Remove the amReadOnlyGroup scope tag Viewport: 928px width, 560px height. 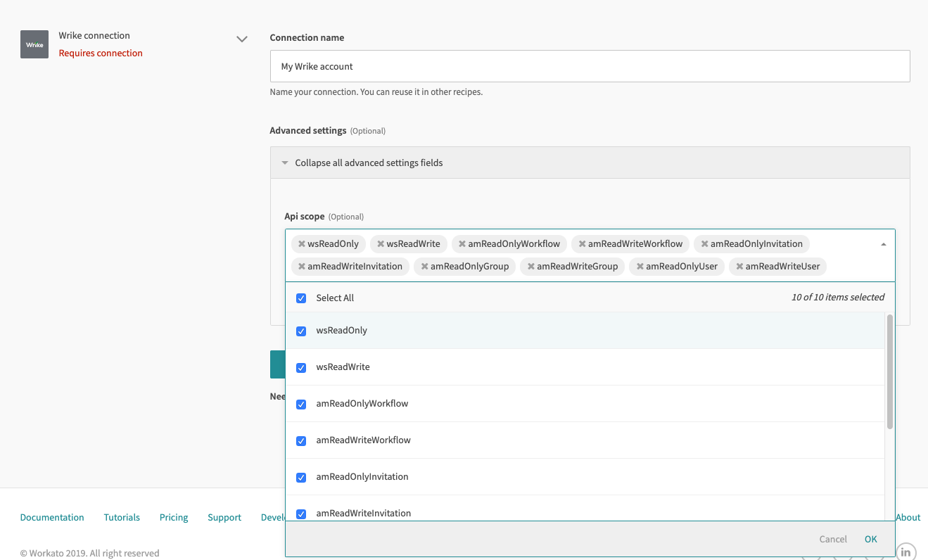[x=424, y=266]
